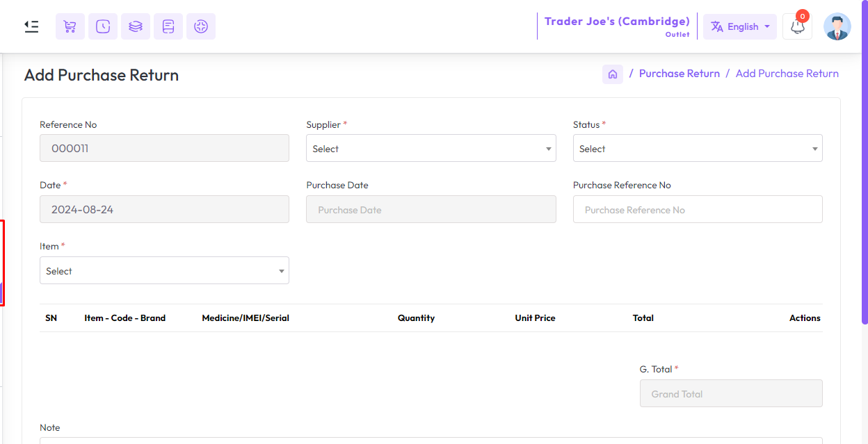Viewport: 868px width, 444px height.
Task: Focus the Purchase Reference No input
Action: pos(698,209)
